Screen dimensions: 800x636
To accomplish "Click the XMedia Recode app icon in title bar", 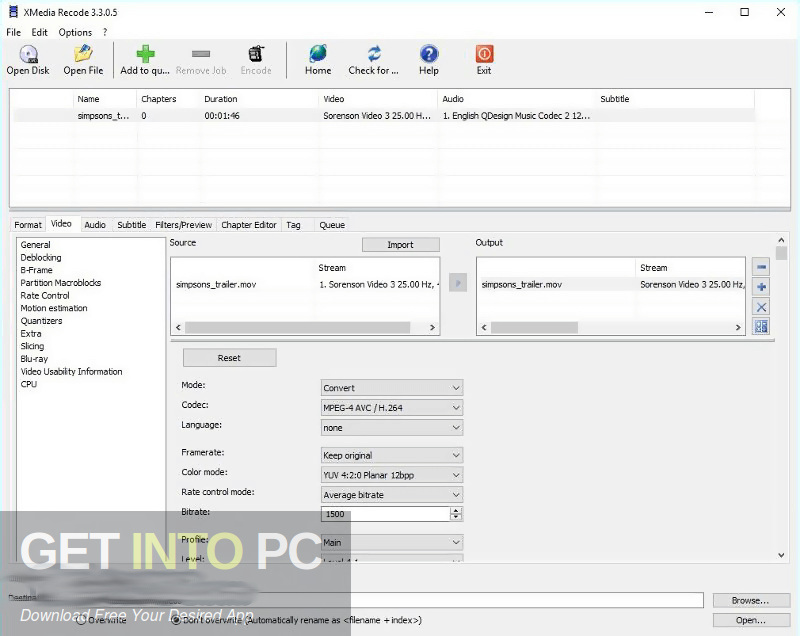I will 13,12.
